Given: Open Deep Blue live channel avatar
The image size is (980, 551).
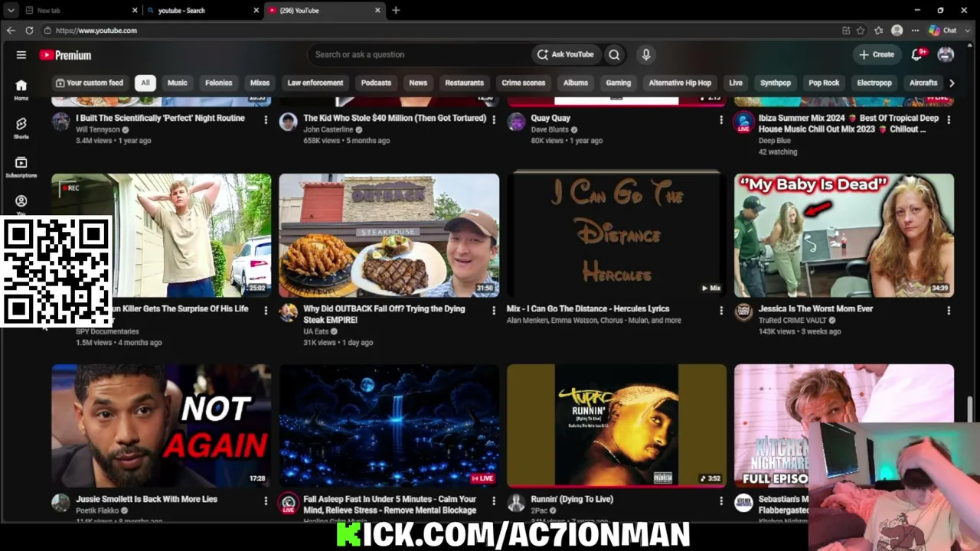Looking at the screenshot, I should click(743, 122).
